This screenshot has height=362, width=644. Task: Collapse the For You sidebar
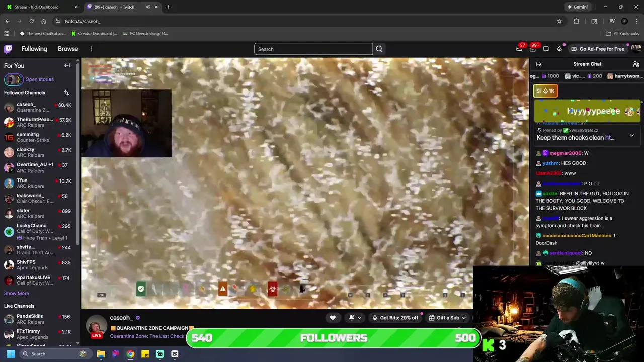click(67, 65)
